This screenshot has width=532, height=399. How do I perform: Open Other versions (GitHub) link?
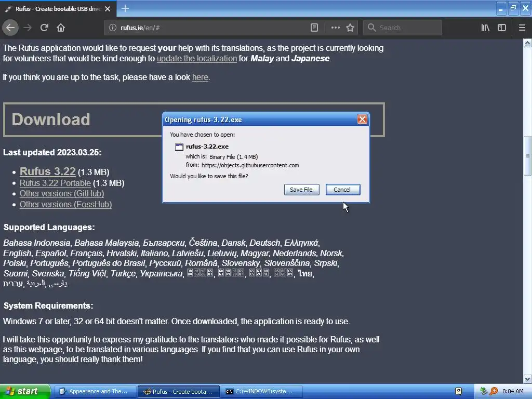click(x=62, y=193)
